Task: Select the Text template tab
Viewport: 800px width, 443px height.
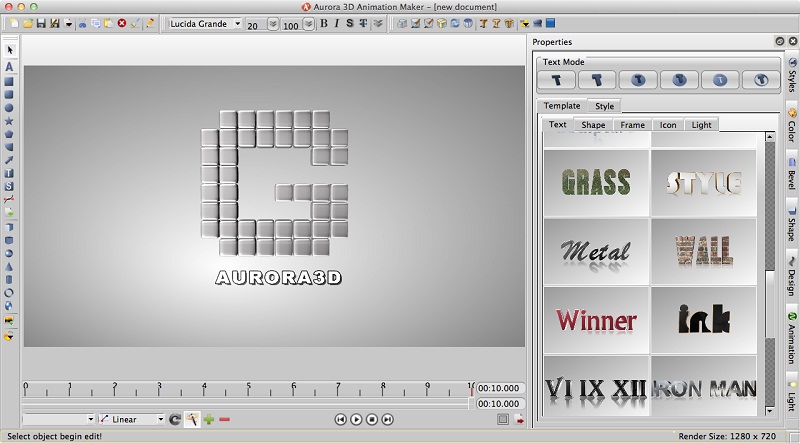Action: 557,124
